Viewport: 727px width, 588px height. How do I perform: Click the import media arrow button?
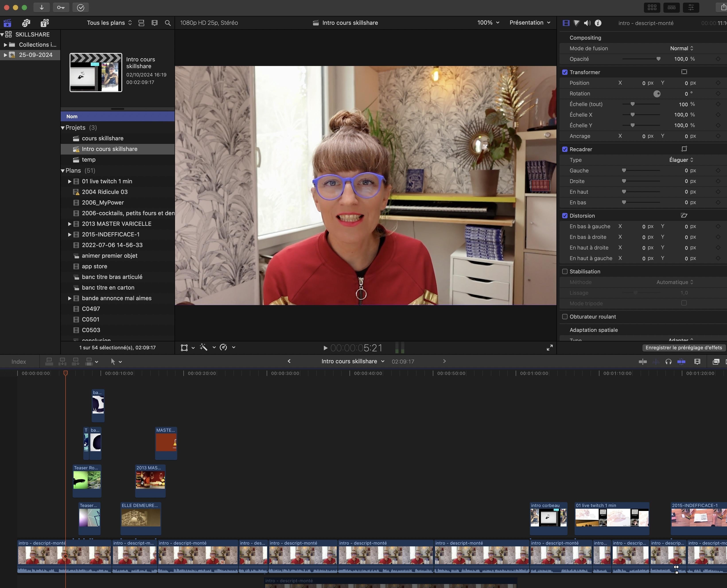(x=42, y=8)
